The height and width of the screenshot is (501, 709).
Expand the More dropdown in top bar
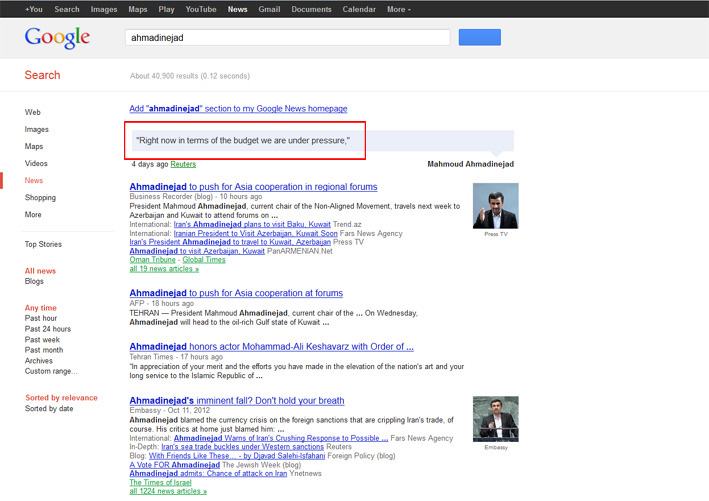(x=399, y=9)
